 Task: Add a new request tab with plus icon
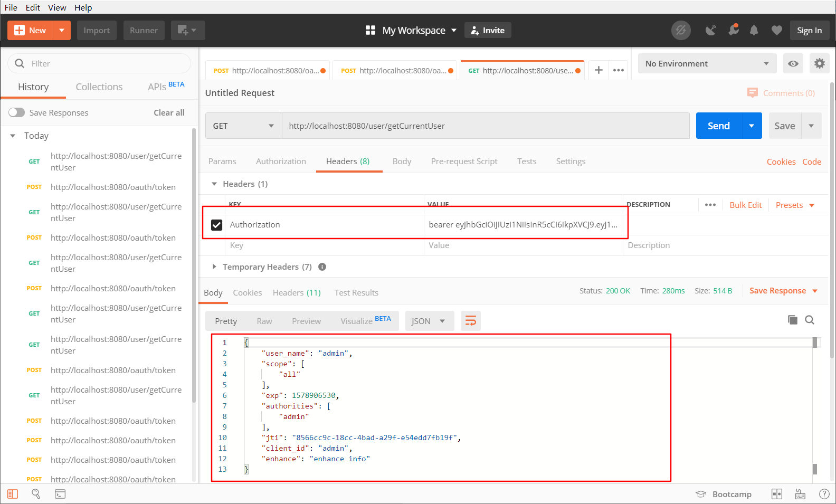click(598, 70)
